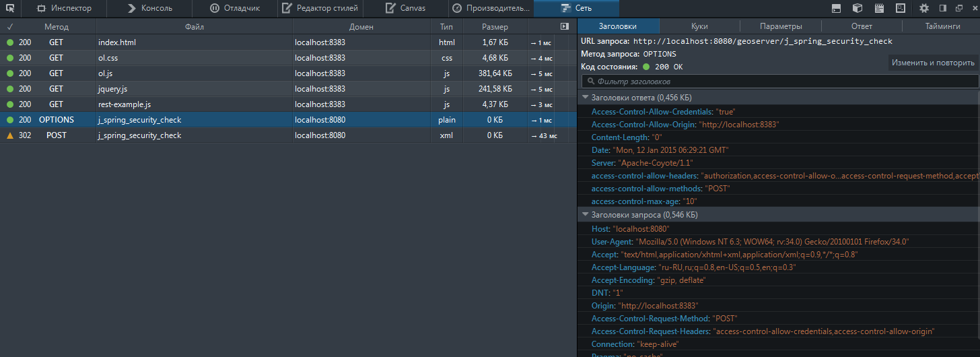
Task: Sort requests by Домен column
Action: coord(361,27)
